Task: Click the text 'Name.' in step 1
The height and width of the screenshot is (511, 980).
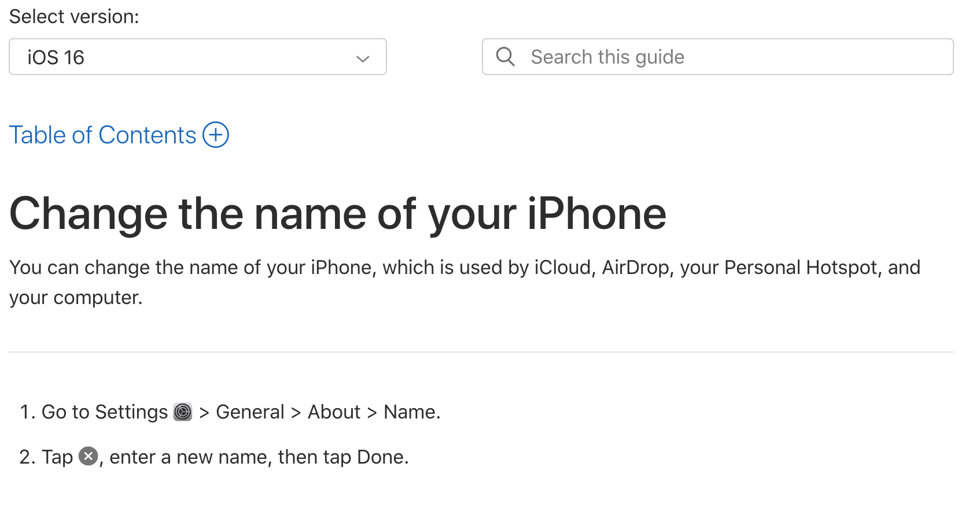Action: tap(412, 412)
